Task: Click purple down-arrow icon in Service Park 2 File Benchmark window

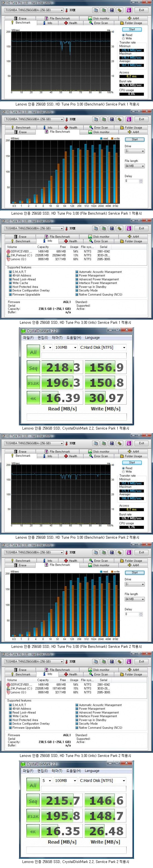Action: point(129,553)
